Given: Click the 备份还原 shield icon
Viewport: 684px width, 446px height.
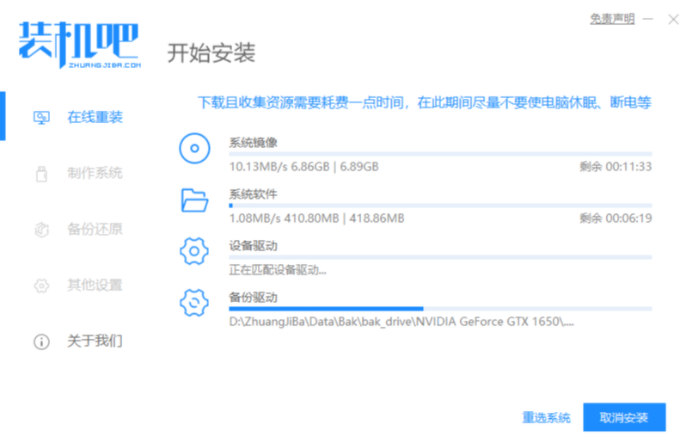Looking at the screenshot, I should 41,229.
